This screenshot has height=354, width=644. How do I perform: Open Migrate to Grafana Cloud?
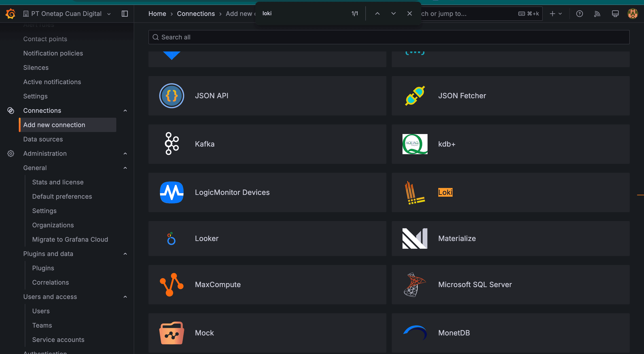[x=70, y=239]
